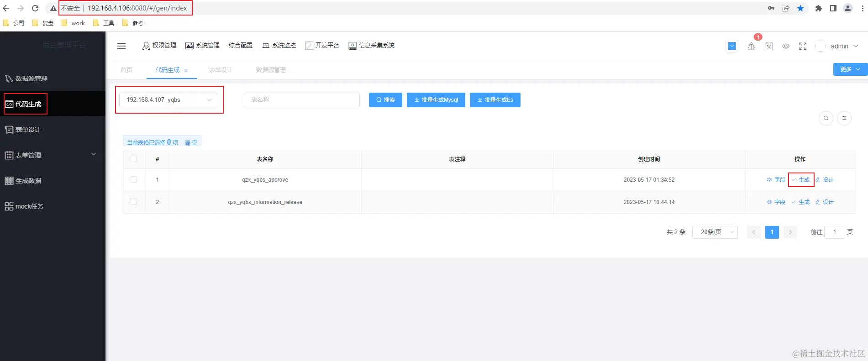
Task: Open 系统管理 top menu
Action: [202, 46]
